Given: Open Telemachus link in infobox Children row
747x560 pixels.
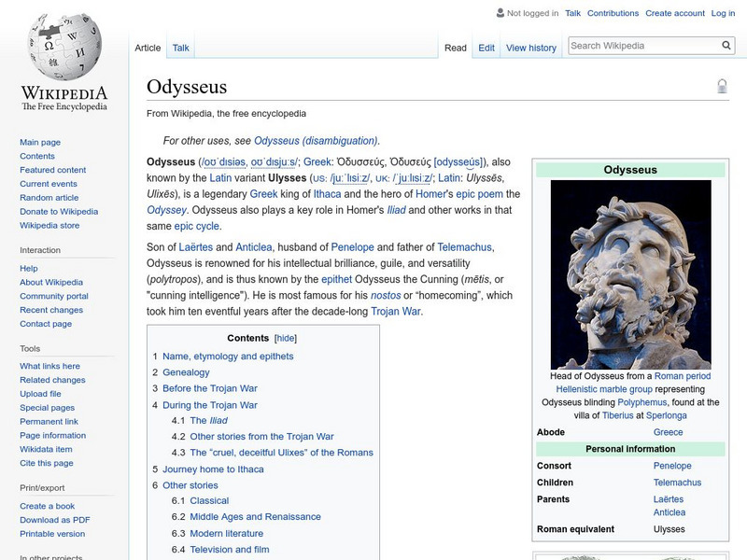Looking at the screenshot, I should click(x=677, y=483).
